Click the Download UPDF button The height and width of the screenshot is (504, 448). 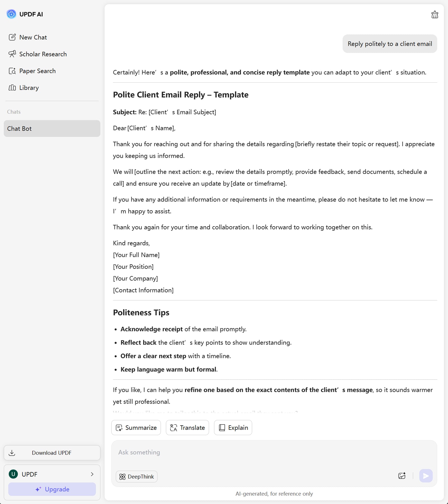(x=52, y=453)
